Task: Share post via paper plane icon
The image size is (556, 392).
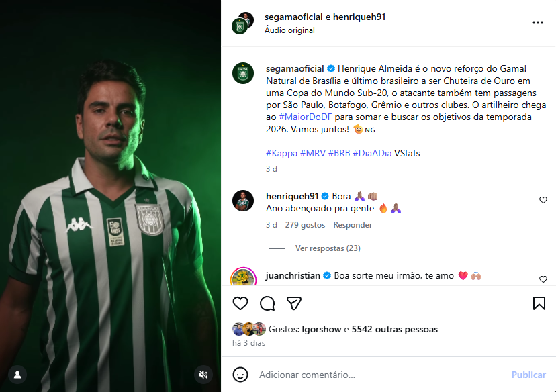Action: [x=293, y=303]
